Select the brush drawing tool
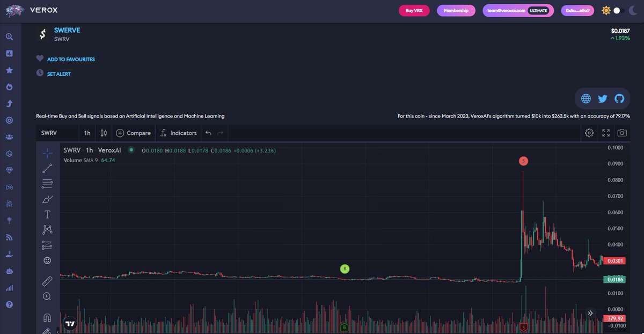The height and width of the screenshot is (334, 644). (47, 199)
